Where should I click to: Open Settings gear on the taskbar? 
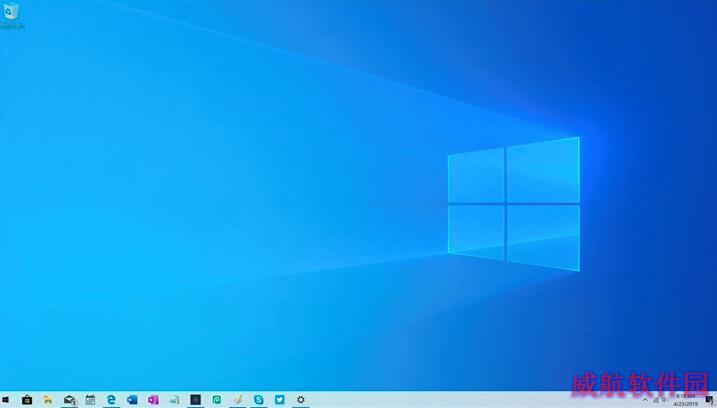300,400
